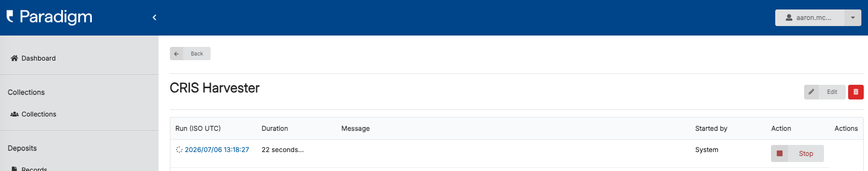Viewport: 868px width, 171px height.
Task: Open the aaron.mc... account dropdown arrow
Action: pos(853,18)
